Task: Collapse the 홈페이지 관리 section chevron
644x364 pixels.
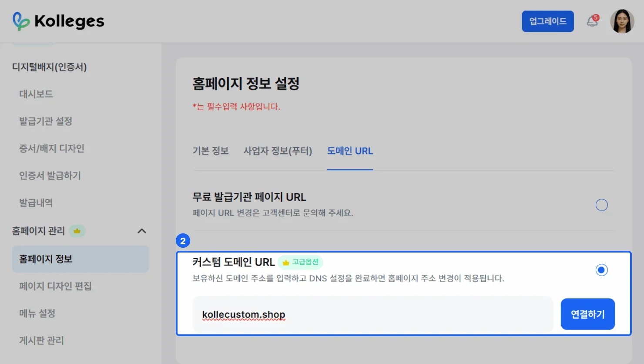Action: click(142, 231)
